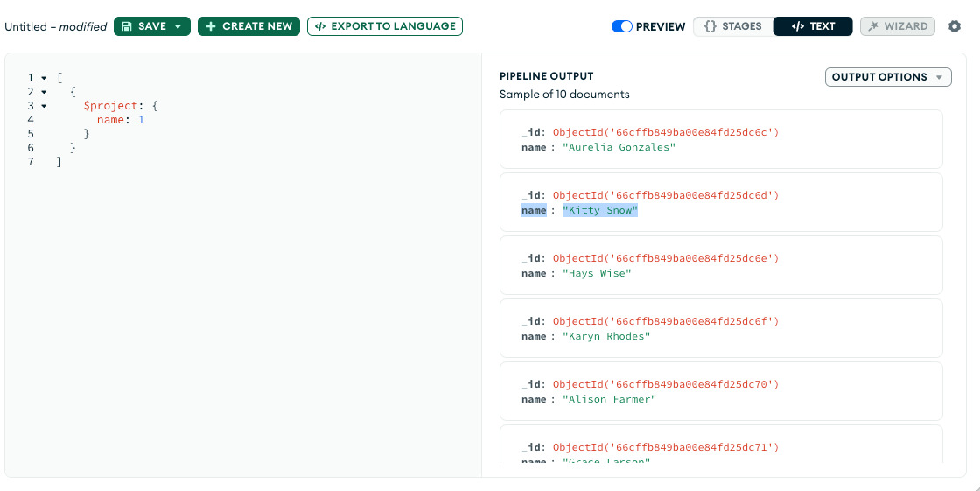Click Export to Language button
This screenshot has width=980, height=491.
point(384,26)
